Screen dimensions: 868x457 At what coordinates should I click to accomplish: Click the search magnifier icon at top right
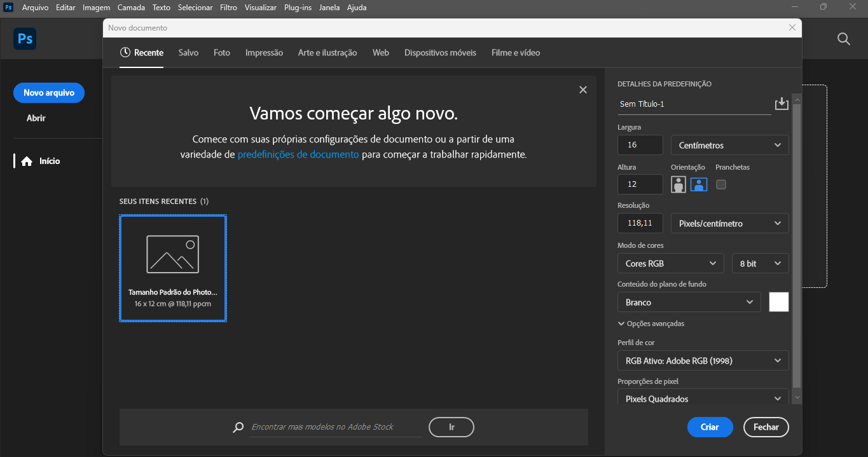pyautogui.click(x=843, y=39)
